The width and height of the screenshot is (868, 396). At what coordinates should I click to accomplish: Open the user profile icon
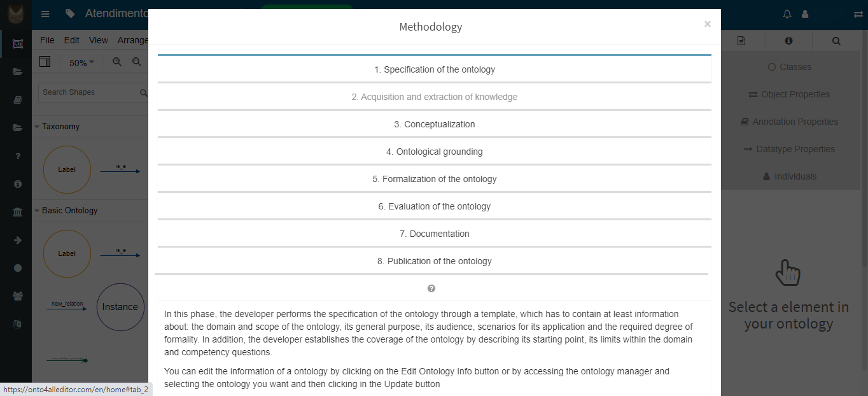tap(805, 14)
